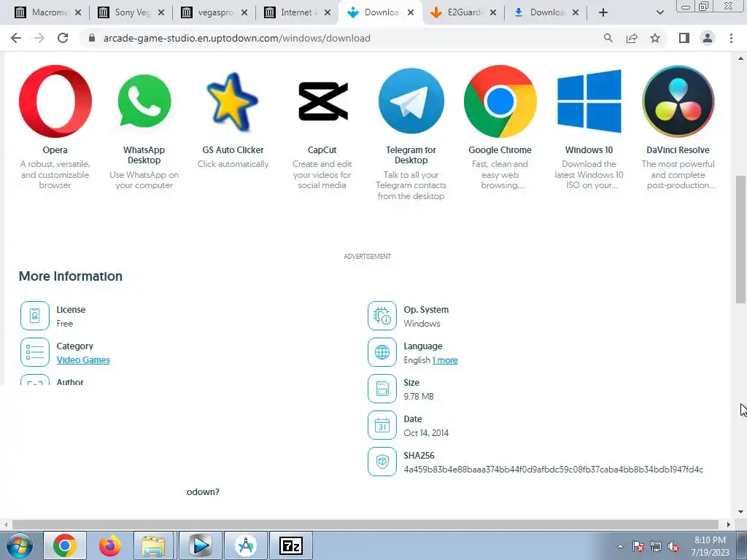Open the Opera app icon
The height and width of the screenshot is (560, 747).
point(55,101)
